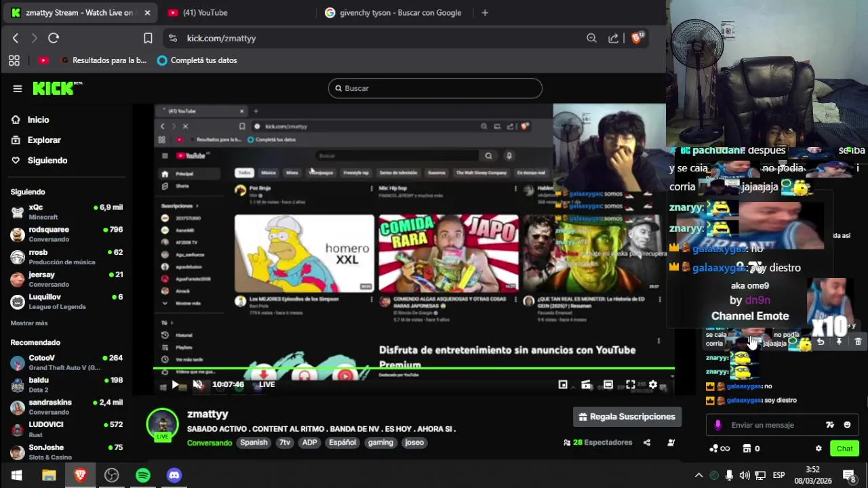This screenshot has height=488, width=868.
Task: Pin the hovered chat message
Action: pos(839,342)
